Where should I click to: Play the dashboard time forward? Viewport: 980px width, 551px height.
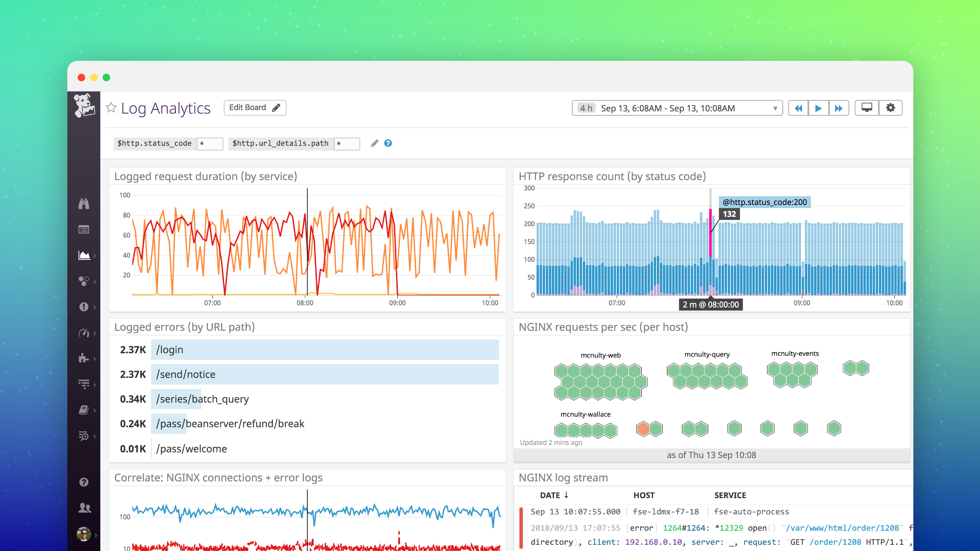819,108
